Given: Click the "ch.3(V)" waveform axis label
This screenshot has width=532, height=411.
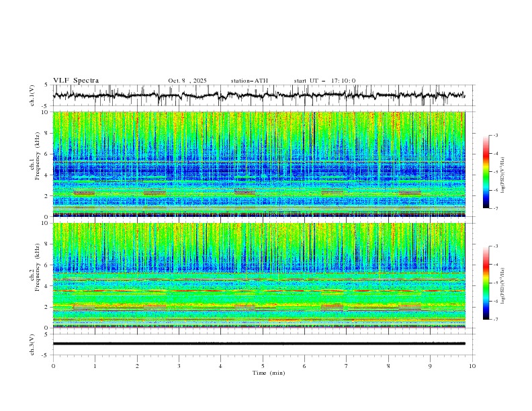Looking at the screenshot, I should coord(32,345).
